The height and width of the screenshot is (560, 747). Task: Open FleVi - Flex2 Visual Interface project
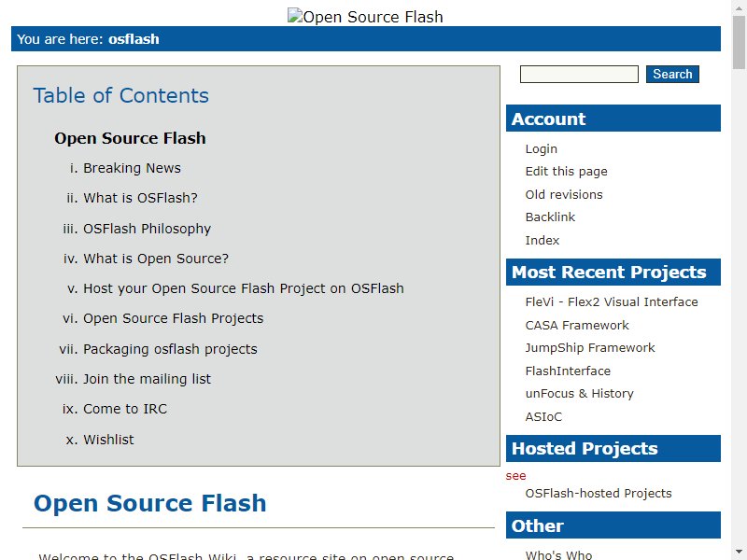click(x=612, y=302)
